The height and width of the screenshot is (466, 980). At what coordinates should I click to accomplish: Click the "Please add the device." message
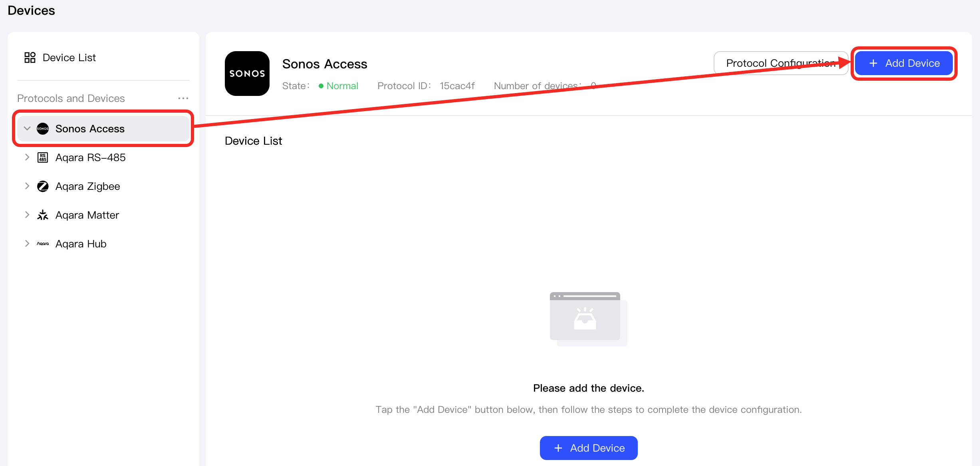(x=589, y=388)
